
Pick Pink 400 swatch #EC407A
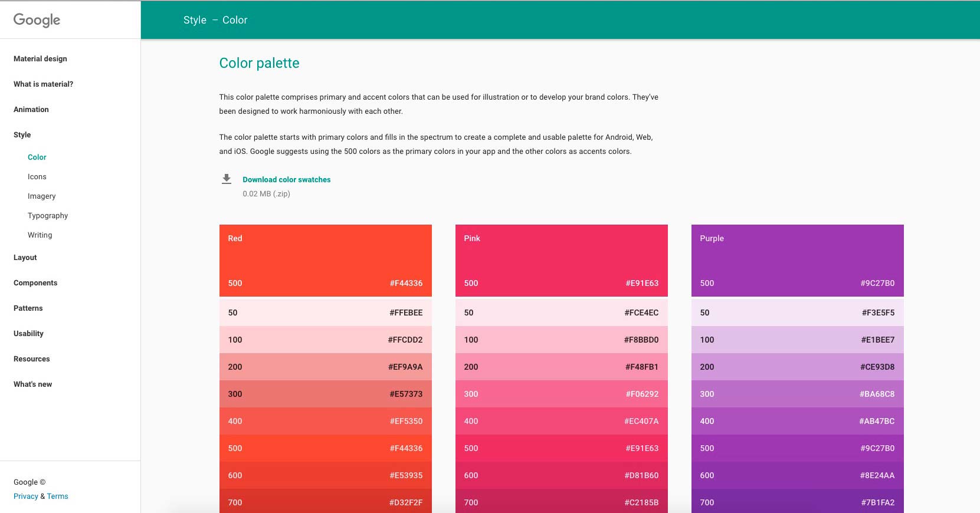562,421
